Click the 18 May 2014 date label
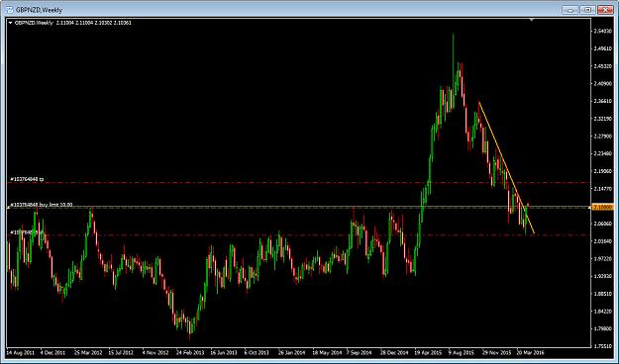619x364 pixels. (327, 352)
